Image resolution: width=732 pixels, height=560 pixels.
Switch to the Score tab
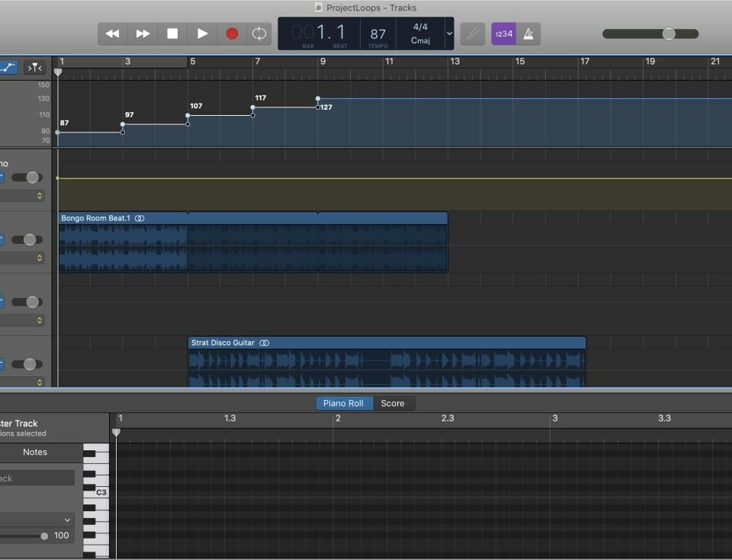(393, 403)
